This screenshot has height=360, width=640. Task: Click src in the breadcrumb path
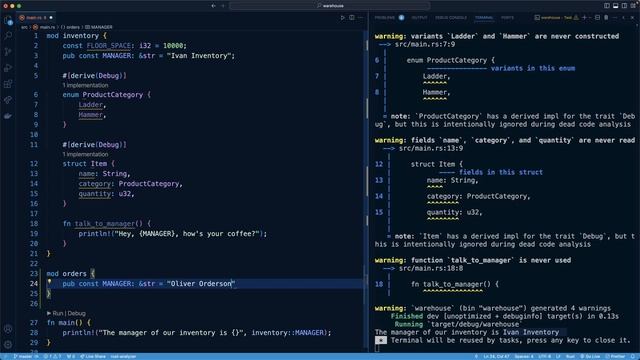pyautogui.click(x=24, y=27)
